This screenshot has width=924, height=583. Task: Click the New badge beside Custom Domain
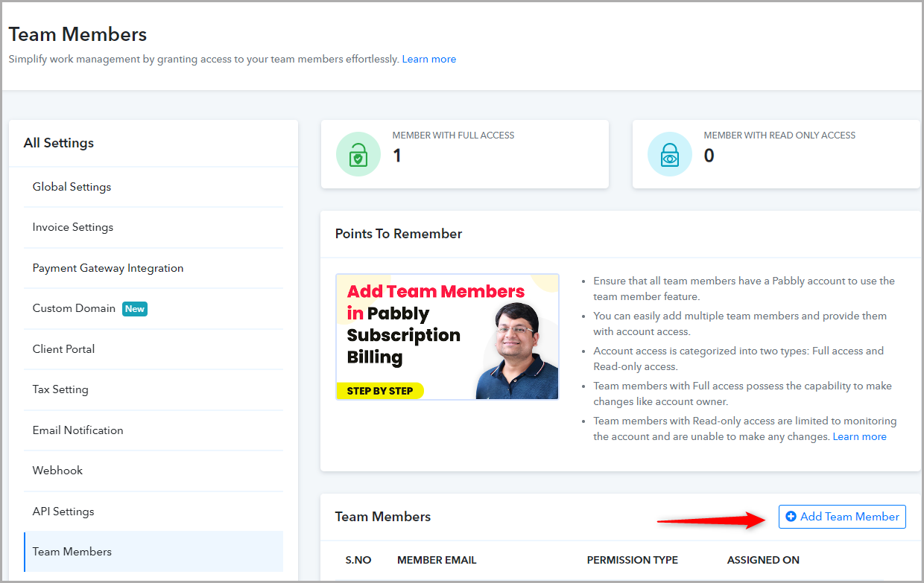[135, 308]
